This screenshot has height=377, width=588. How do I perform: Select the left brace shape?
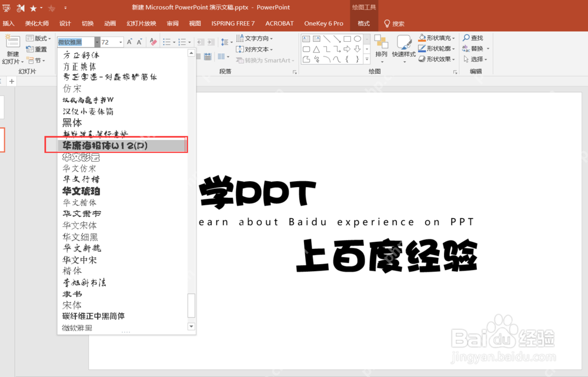click(x=348, y=59)
